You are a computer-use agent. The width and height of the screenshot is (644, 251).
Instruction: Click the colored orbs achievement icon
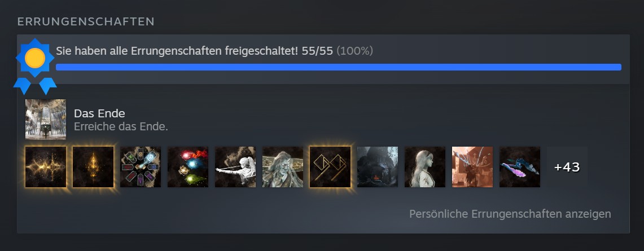tap(188, 167)
